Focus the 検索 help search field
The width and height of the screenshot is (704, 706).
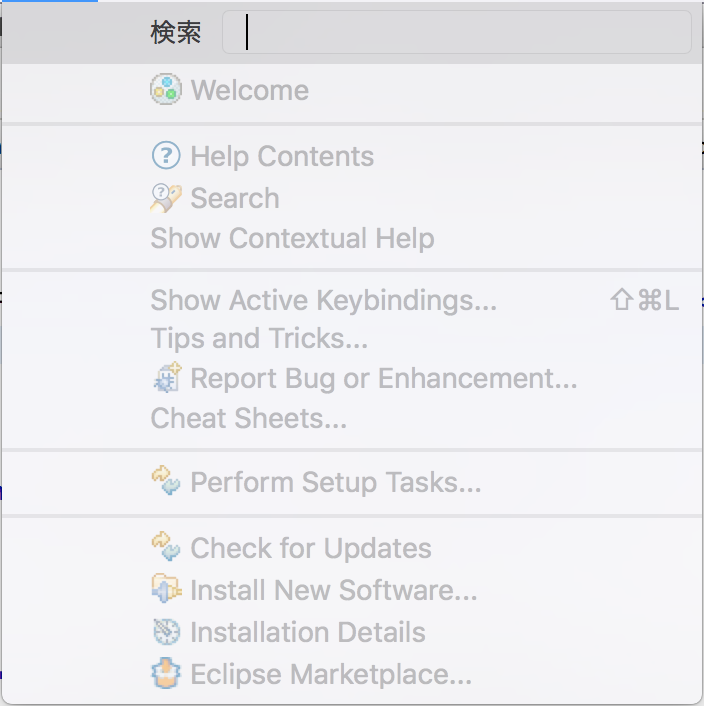pos(456,32)
